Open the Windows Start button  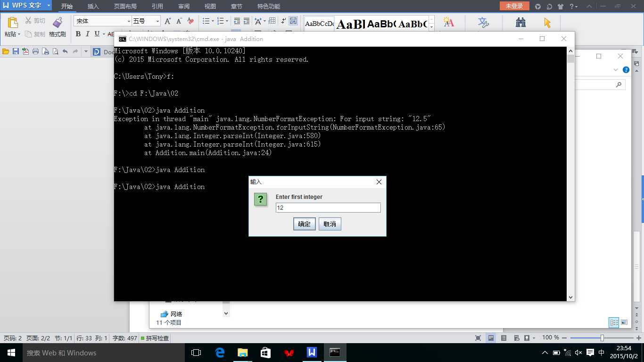pos(11,353)
